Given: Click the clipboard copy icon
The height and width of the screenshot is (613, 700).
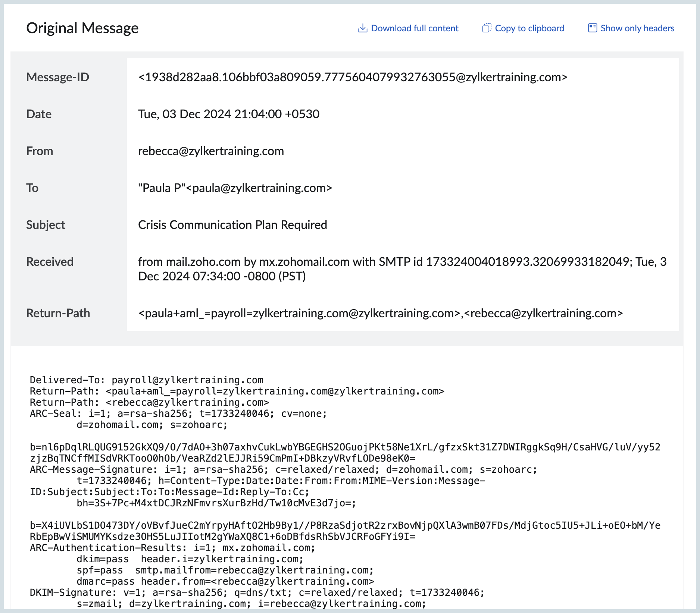Looking at the screenshot, I should (x=487, y=28).
